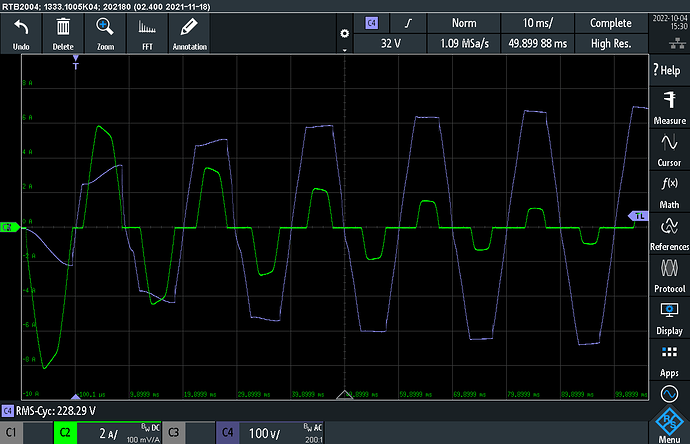The image size is (690, 444).
Task: Select the trigger slope rising edge
Action: pos(409,23)
